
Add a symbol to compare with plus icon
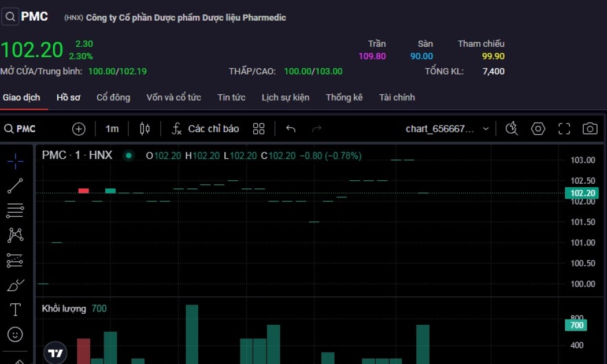(x=79, y=129)
